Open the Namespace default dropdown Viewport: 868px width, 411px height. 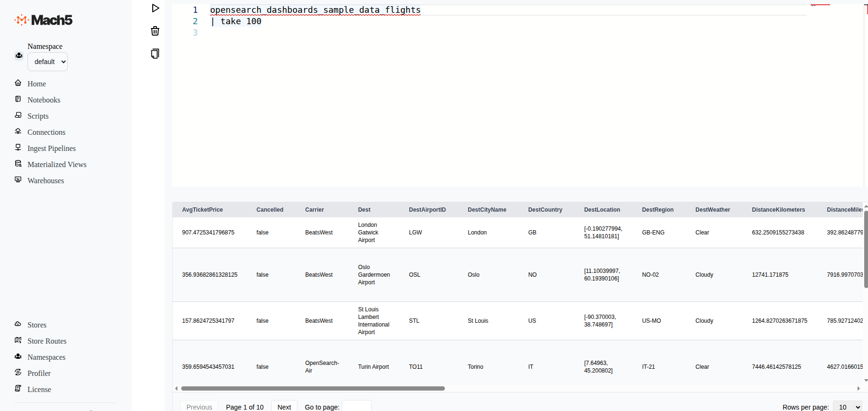tap(47, 62)
